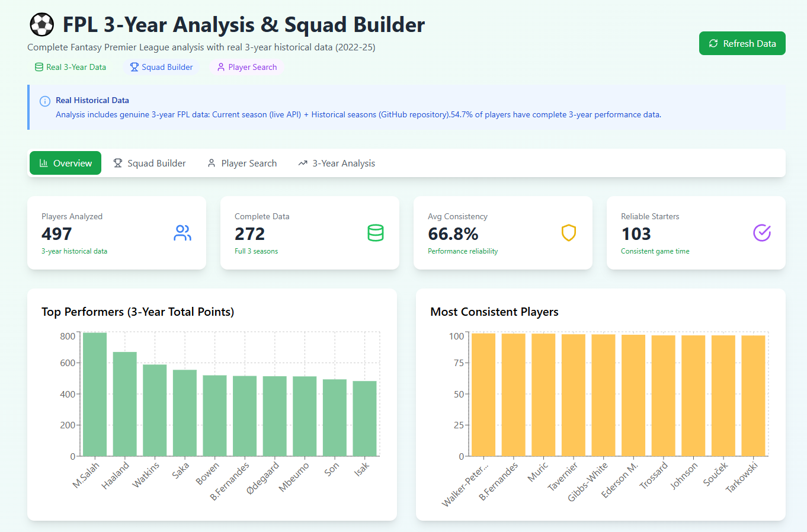Switch to the Squad Builder tab

(x=150, y=163)
